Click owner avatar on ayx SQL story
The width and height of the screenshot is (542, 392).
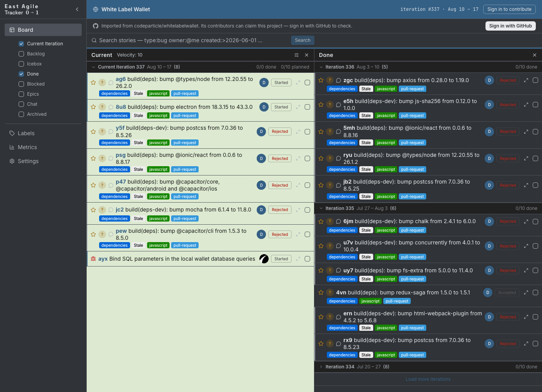tap(264, 259)
